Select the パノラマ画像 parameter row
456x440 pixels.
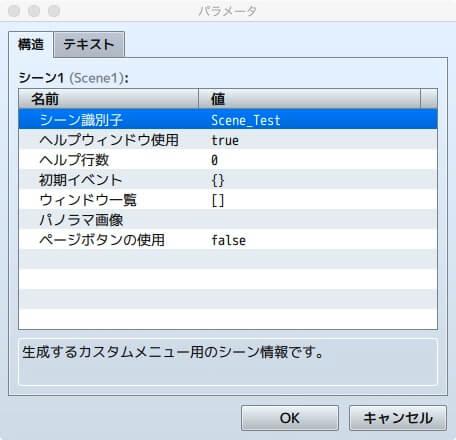point(228,220)
